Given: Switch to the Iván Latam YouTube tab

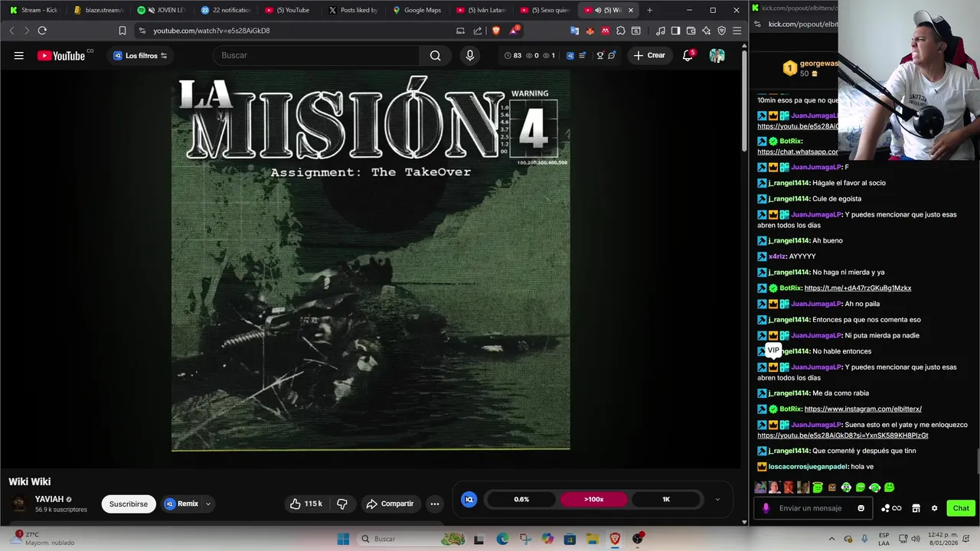Looking at the screenshot, I should (x=481, y=10).
